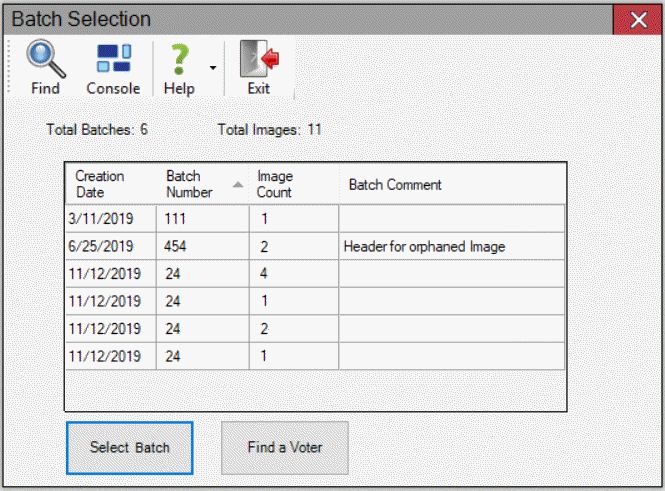The width and height of the screenshot is (665, 491).
Task: Select the batch 454 row dated 6/25/2019
Action: pyautogui.click(x=315, y=246)
